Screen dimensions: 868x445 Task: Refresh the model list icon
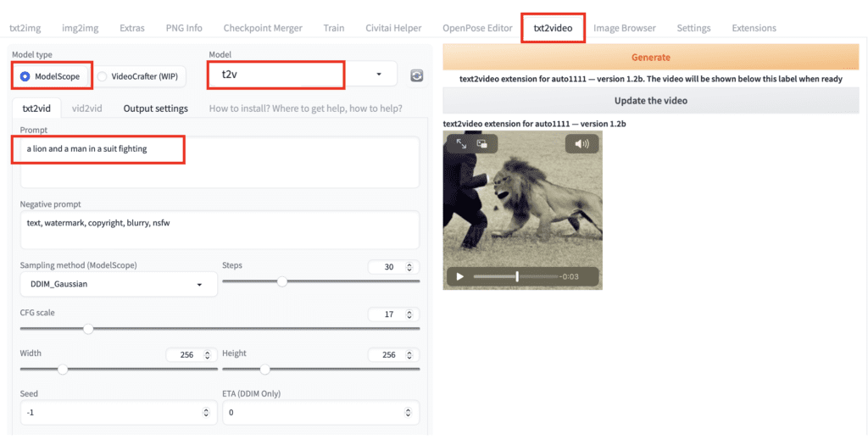tap(417, 75)
